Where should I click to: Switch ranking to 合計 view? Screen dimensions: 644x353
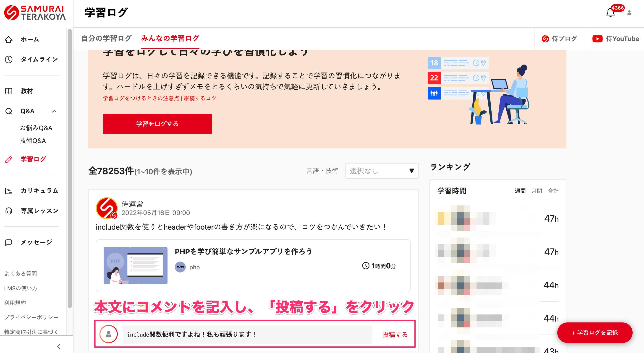[555, 191]
